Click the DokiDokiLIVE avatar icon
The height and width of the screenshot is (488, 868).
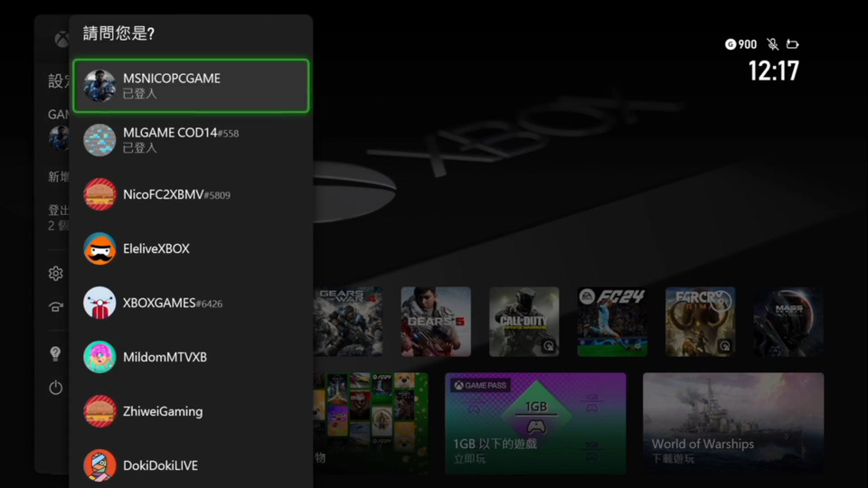pyautogui.click(x=99, y=465)
